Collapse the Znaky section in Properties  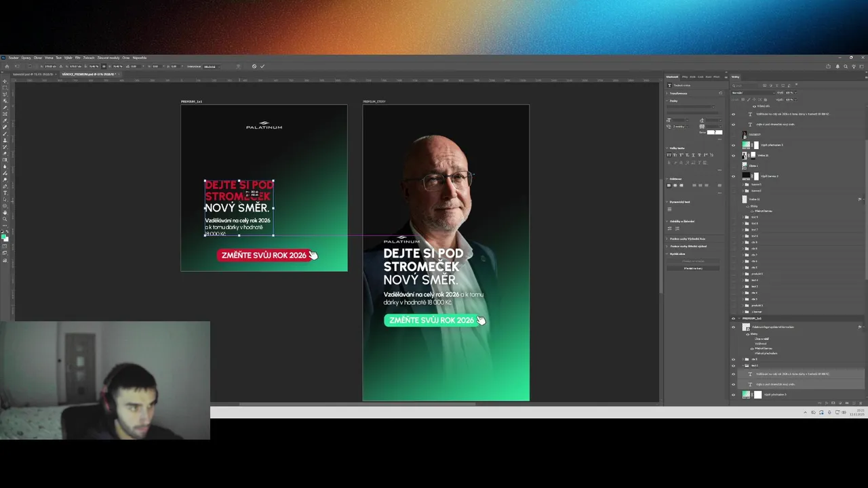667,101
